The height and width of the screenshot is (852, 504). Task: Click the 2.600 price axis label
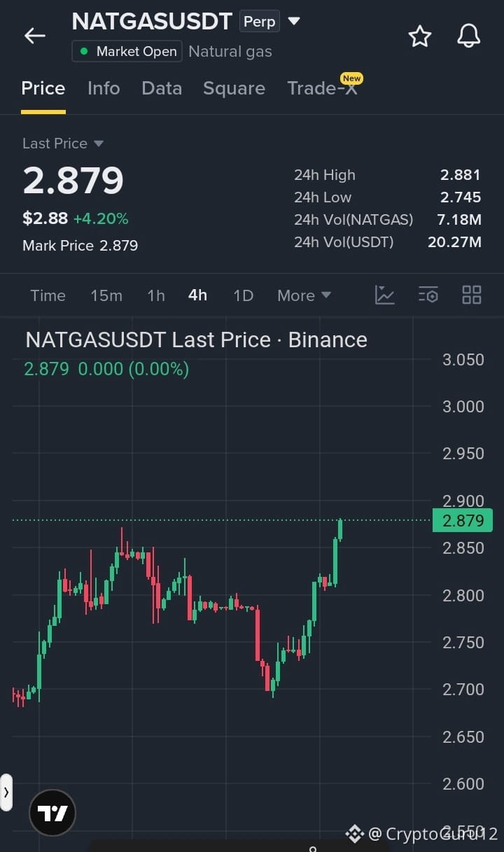click(x=463, y=784)
